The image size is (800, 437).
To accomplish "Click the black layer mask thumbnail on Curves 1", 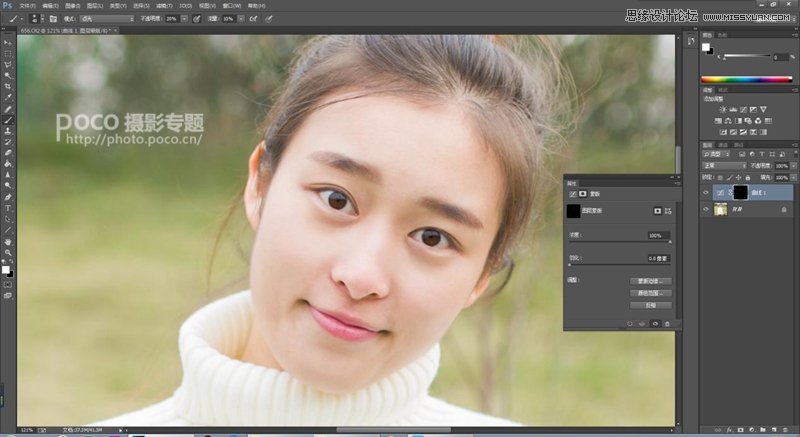I will coord(741,192).
